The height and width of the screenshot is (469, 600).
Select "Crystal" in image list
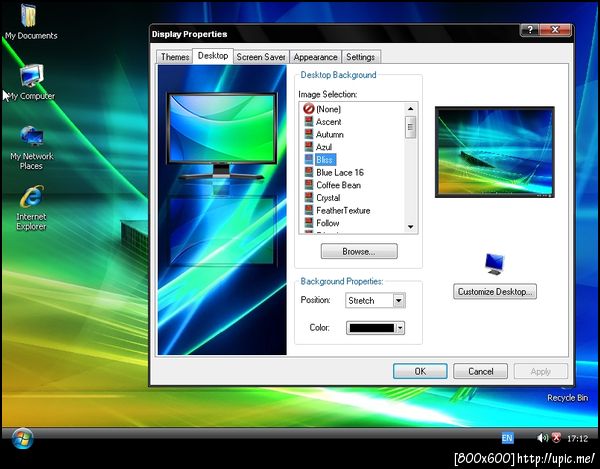328,197
